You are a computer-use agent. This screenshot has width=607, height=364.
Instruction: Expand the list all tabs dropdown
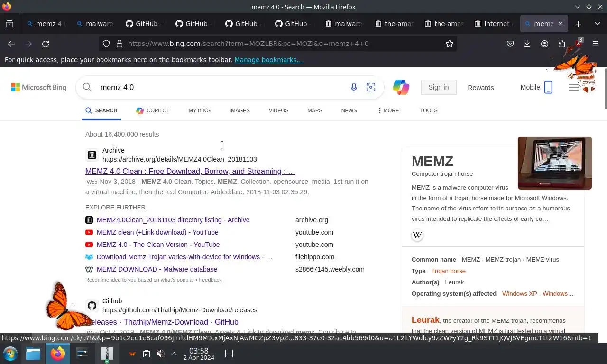click(x=597, y=24)
